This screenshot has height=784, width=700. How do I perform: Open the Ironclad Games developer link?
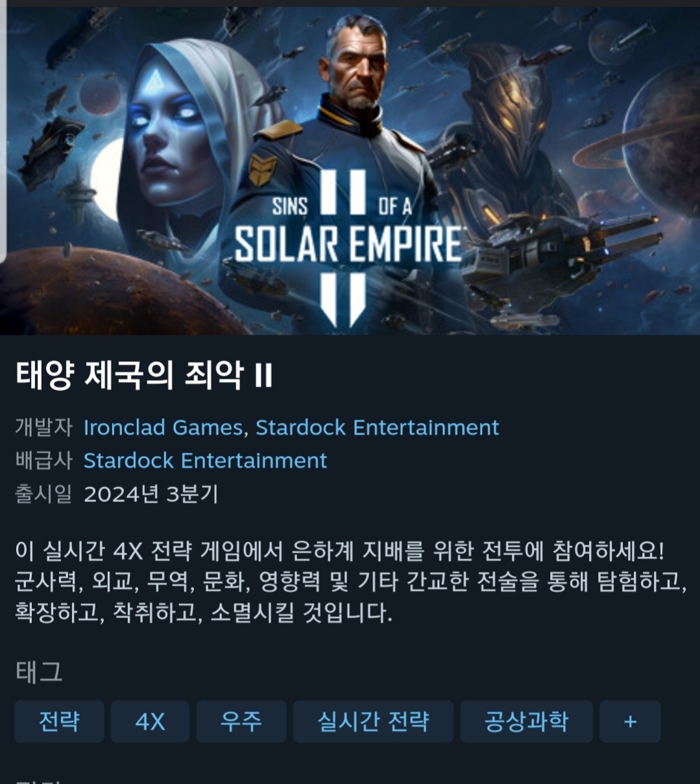(x=163, y=427)
